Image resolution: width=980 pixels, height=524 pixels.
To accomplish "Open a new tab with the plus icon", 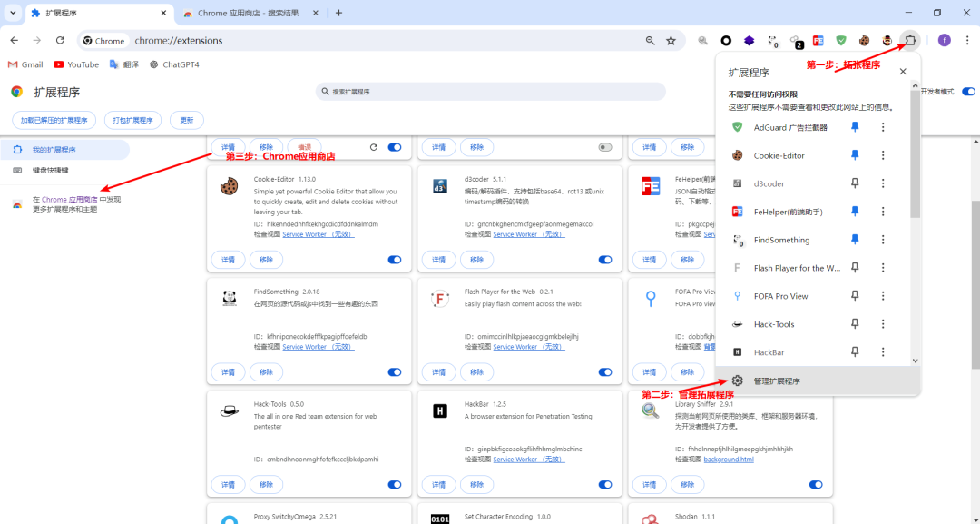I will [338, 13].
